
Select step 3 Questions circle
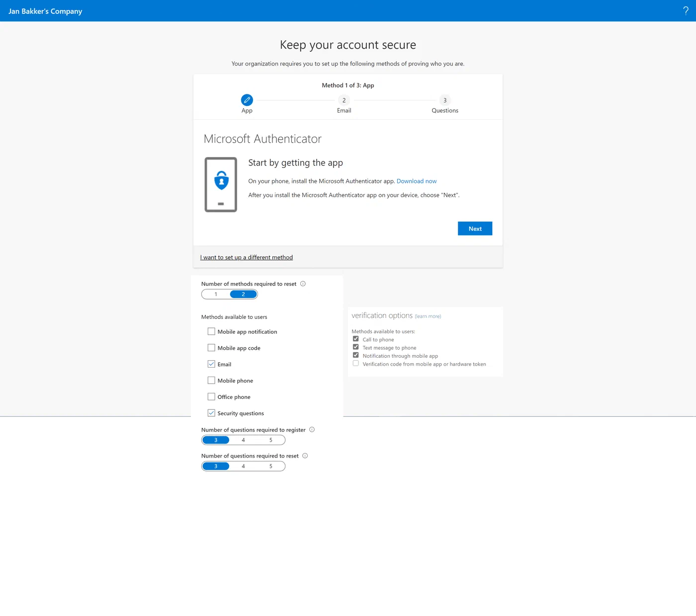click(445, 100)
